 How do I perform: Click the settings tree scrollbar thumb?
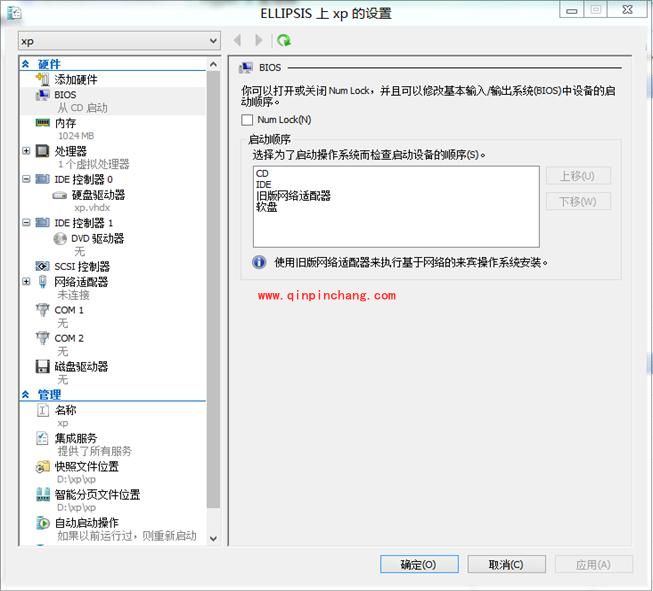[x=213, y=289]
